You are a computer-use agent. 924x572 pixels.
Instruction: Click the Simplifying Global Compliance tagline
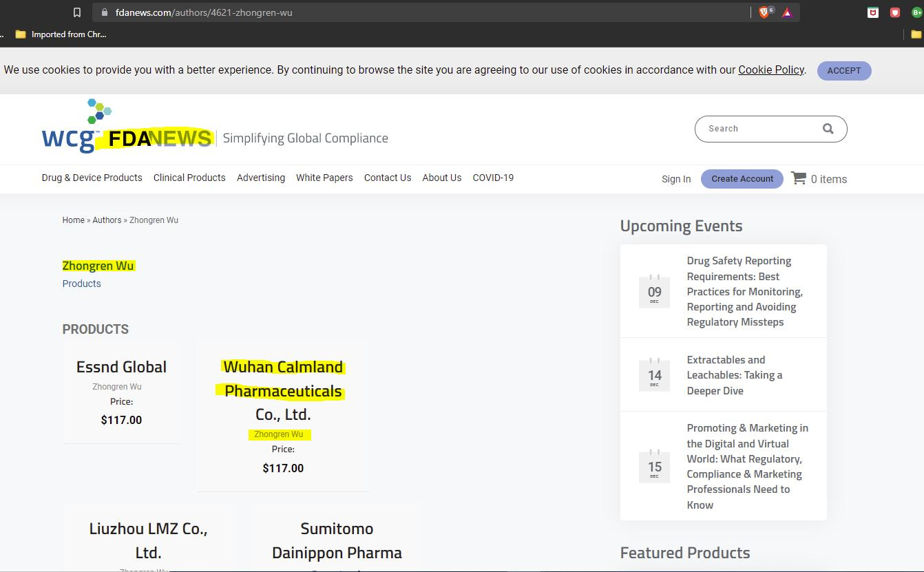click(306, 138)
